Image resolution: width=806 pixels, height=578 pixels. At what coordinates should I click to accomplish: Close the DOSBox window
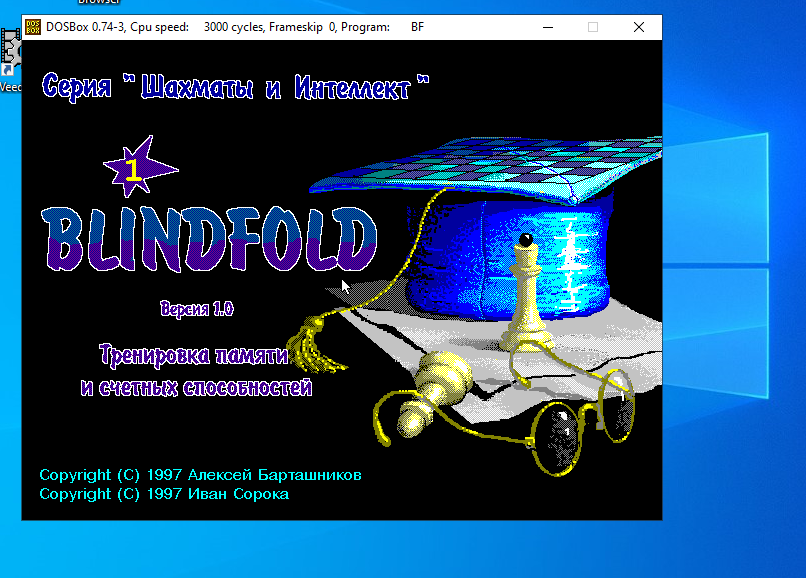click(639, 27)
